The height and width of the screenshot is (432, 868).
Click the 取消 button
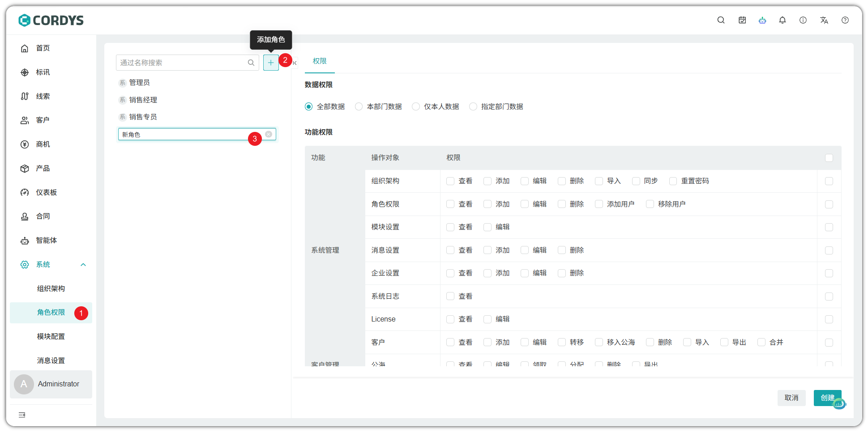791,398
